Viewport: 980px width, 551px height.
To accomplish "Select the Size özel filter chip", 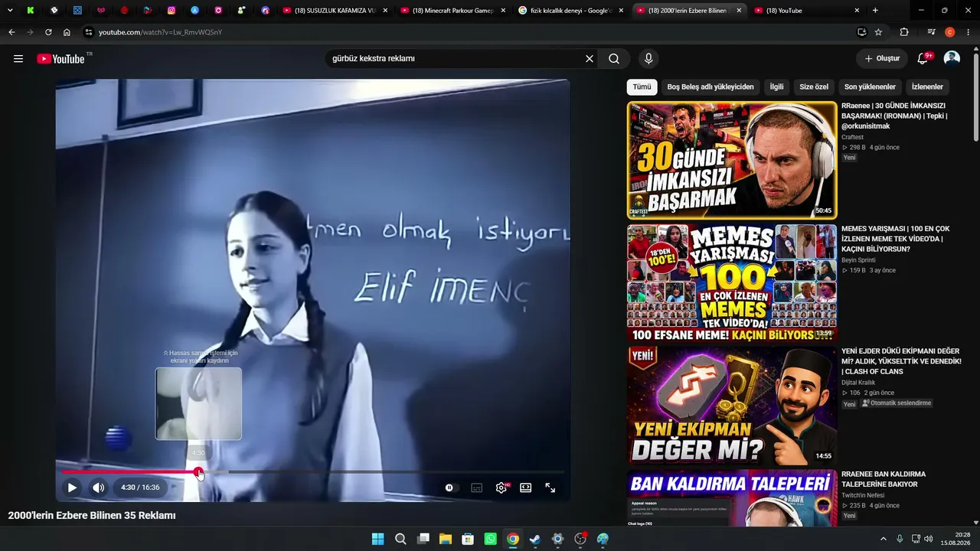I will (x=814, y=87).
